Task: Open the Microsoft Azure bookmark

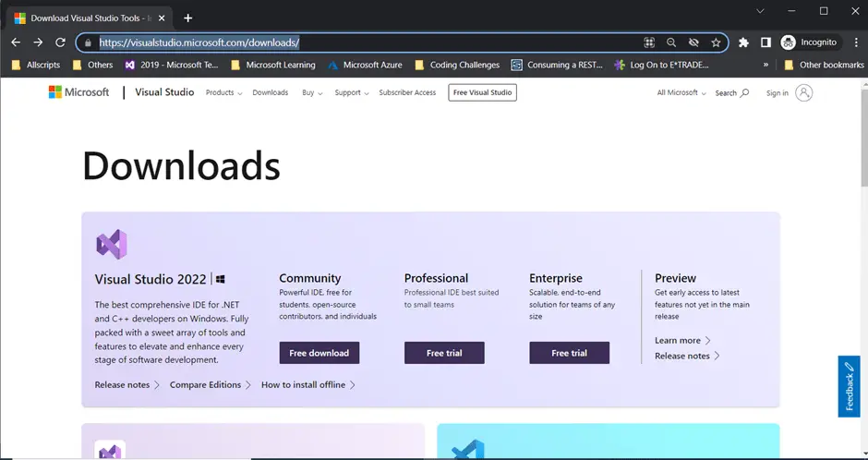Action: [365, 65]
